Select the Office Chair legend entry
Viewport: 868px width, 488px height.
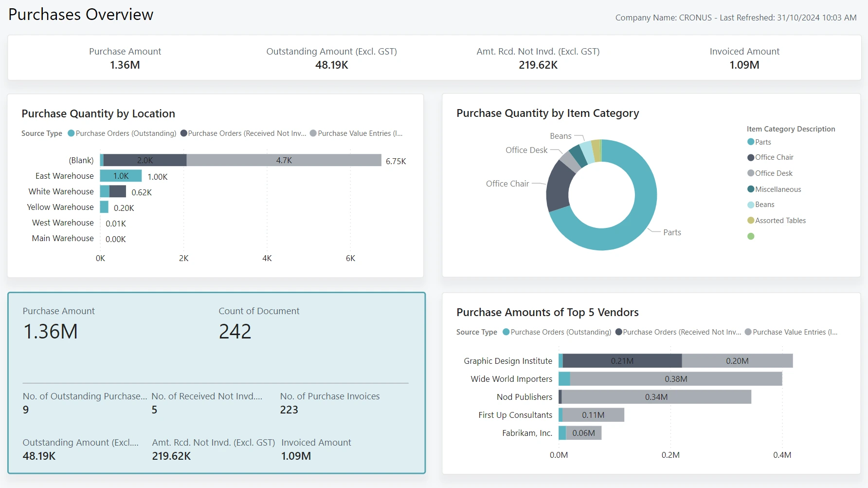tap(774, 157)
